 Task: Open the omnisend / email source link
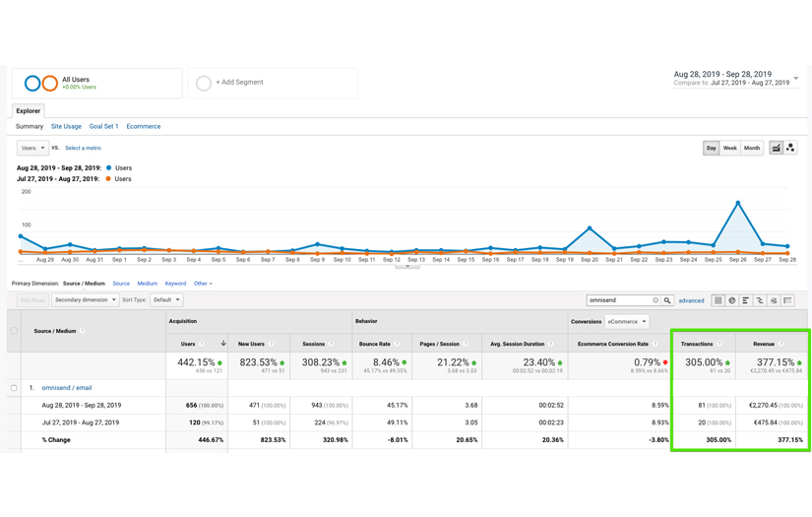[x=67, y=388]
